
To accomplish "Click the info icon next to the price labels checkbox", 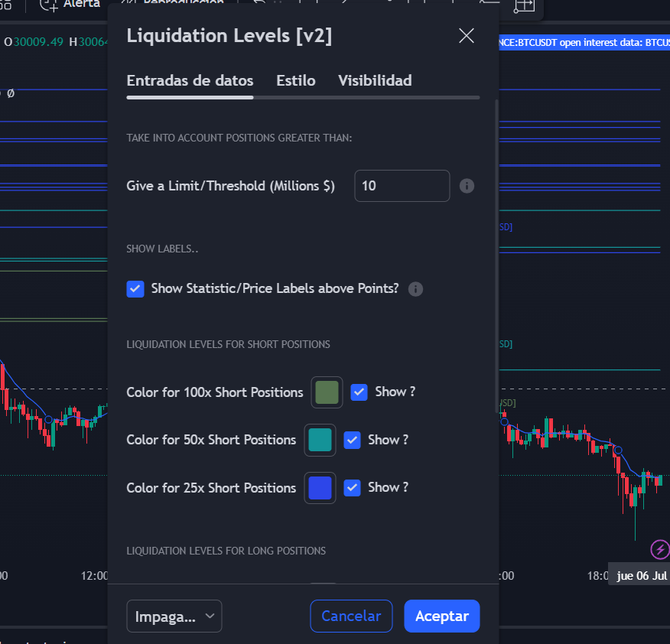I will [415, 289].
